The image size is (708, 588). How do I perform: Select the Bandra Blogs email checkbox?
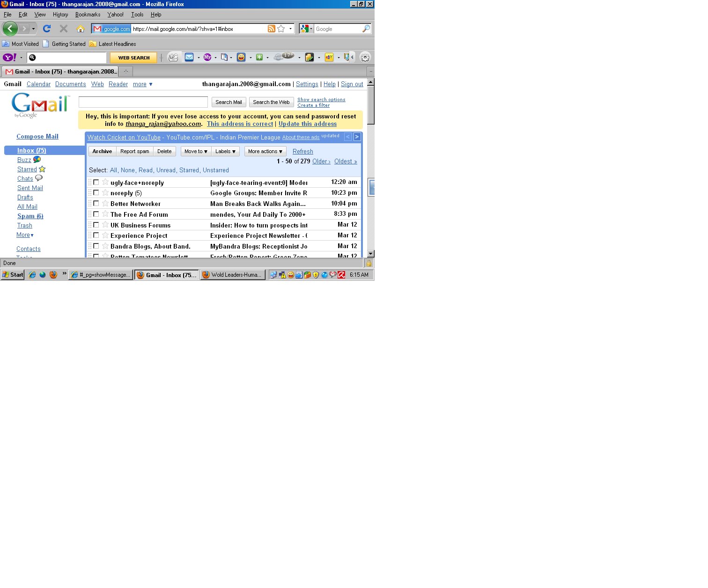click(x=96, y=246)
